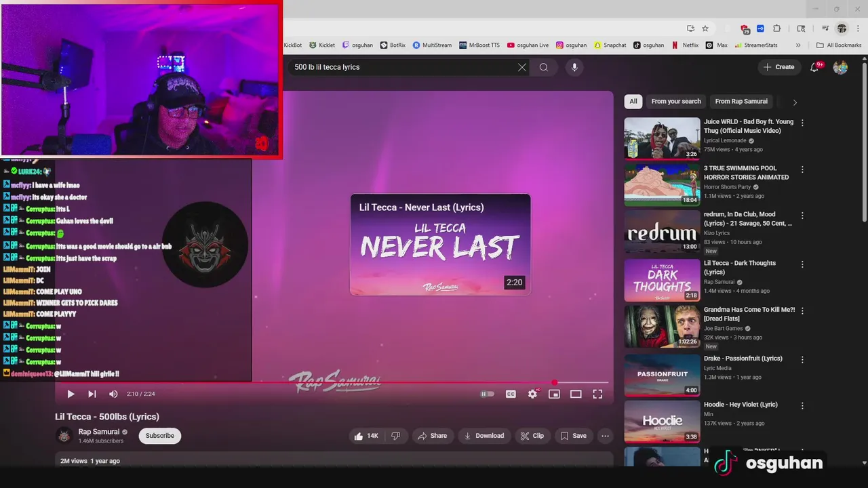The width and height of the screenshot is (868, 488).
Task: Mute the video volume
Action: (x=113, y=394)
